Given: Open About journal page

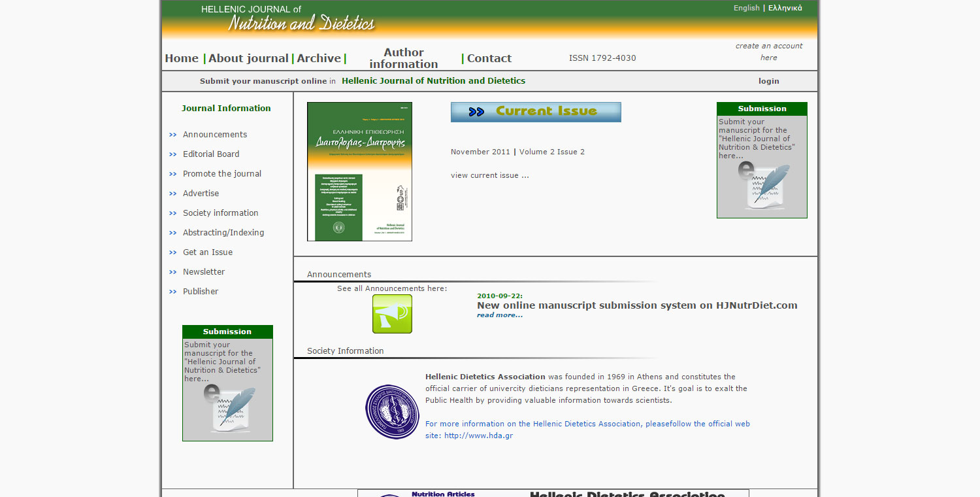Looking at the screenshot, I should point(248,58).
